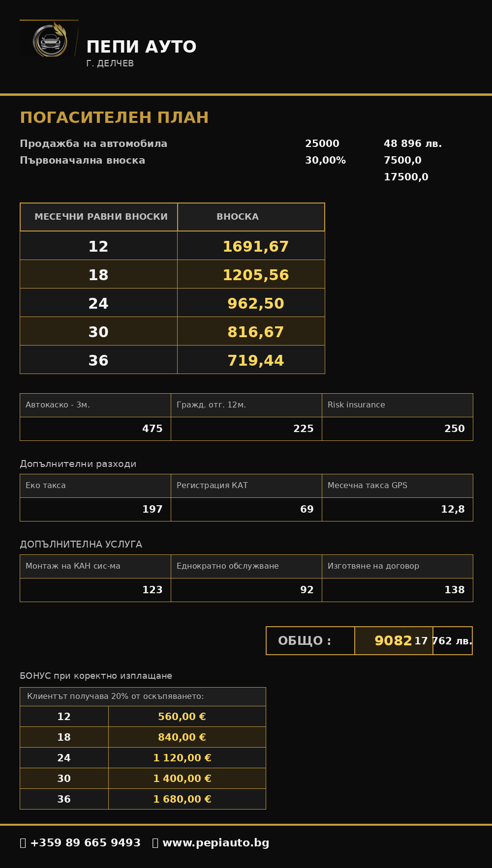The image size is (492, 868).
Task: Click the phone icon in the footer
Action: [23, 843]
